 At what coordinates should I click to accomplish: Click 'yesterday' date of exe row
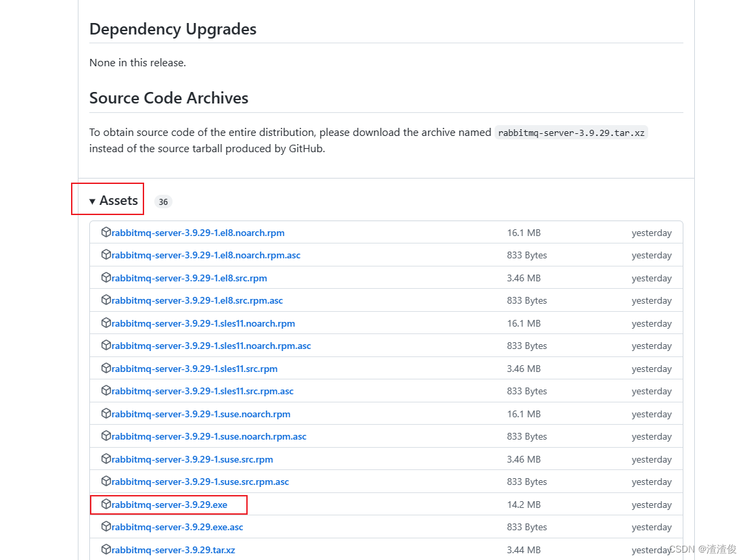coord(652,505)
